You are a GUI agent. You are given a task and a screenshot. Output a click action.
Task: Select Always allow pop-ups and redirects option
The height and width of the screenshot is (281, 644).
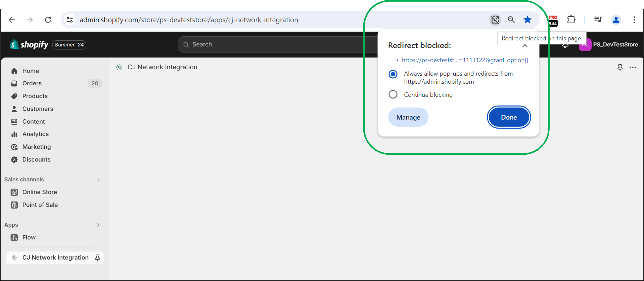coord(393,74)
